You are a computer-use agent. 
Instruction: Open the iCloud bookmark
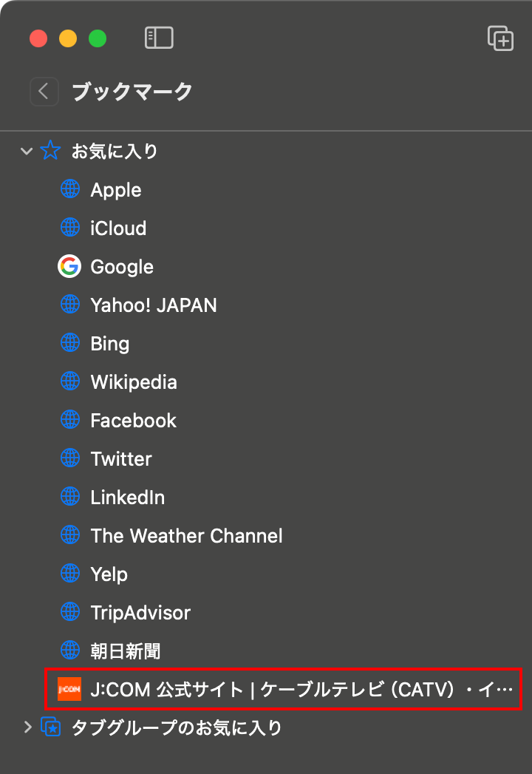118,228
